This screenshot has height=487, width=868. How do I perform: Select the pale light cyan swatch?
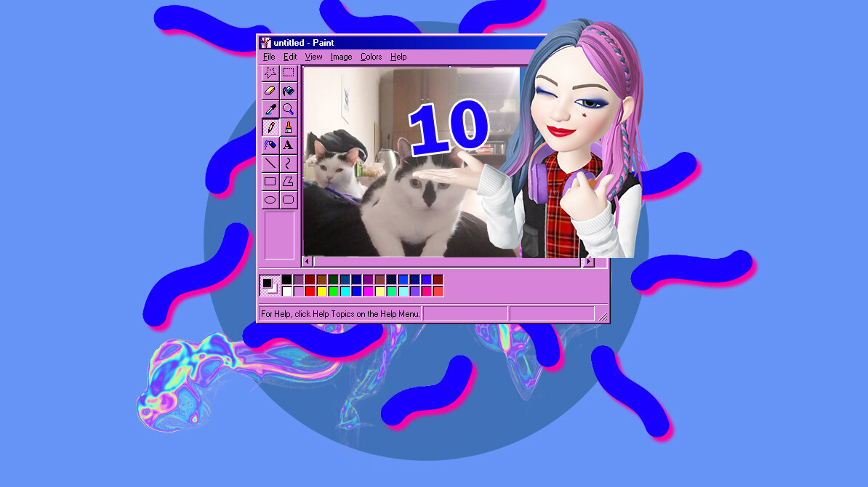pos(403,291)
